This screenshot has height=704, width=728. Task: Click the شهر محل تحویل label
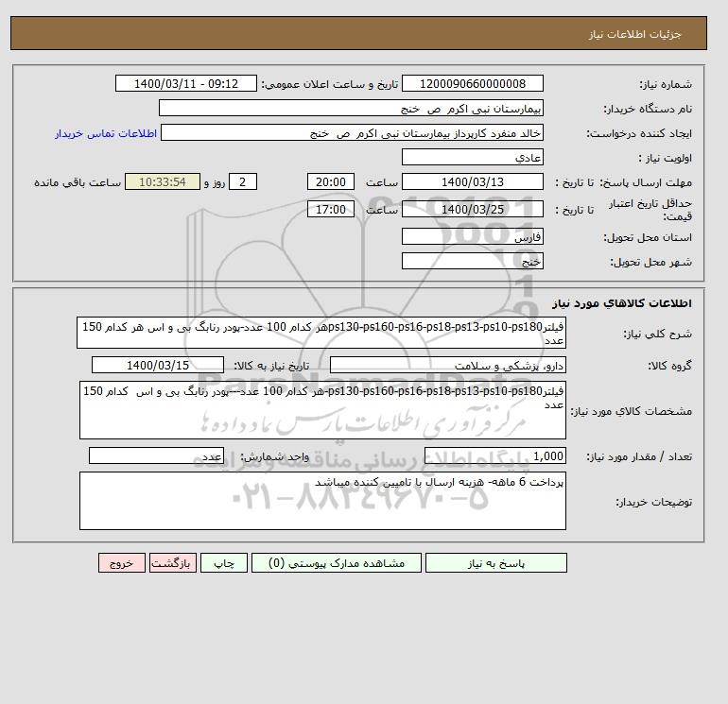650,262
